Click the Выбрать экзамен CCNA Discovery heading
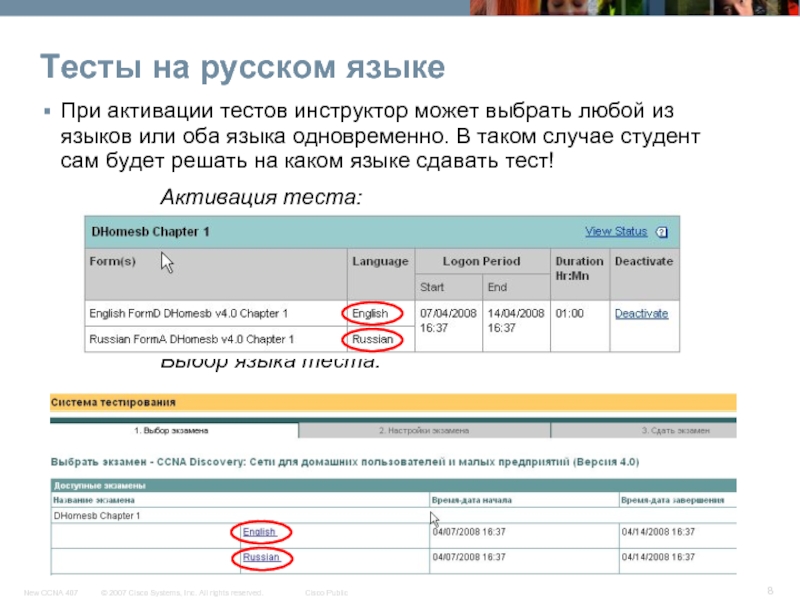This screenshot has height=600, width=800. (x=345, y=462)
